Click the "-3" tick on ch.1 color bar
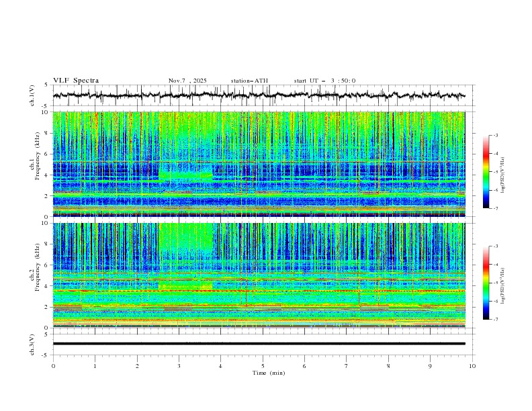 pyautogui.click(x=496, y=135)
